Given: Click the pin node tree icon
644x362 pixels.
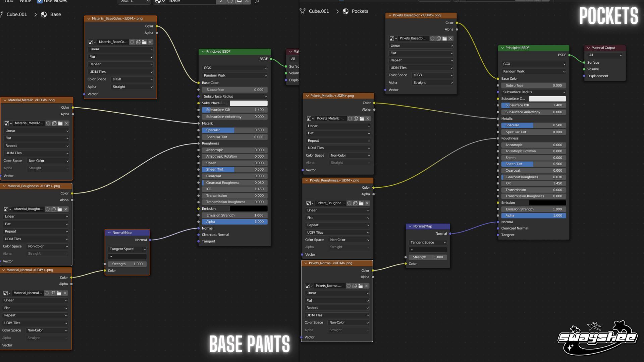Looking at the screenshot, I should 257,1.
